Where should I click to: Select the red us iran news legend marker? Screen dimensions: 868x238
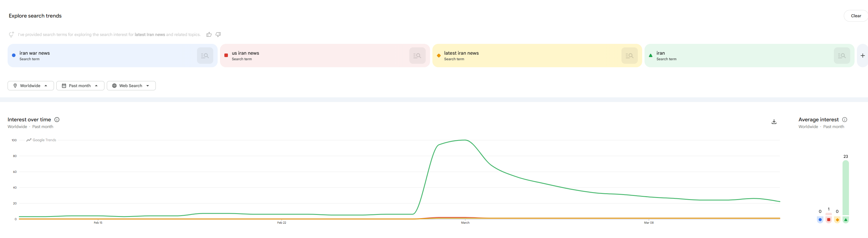click(829, 220)
